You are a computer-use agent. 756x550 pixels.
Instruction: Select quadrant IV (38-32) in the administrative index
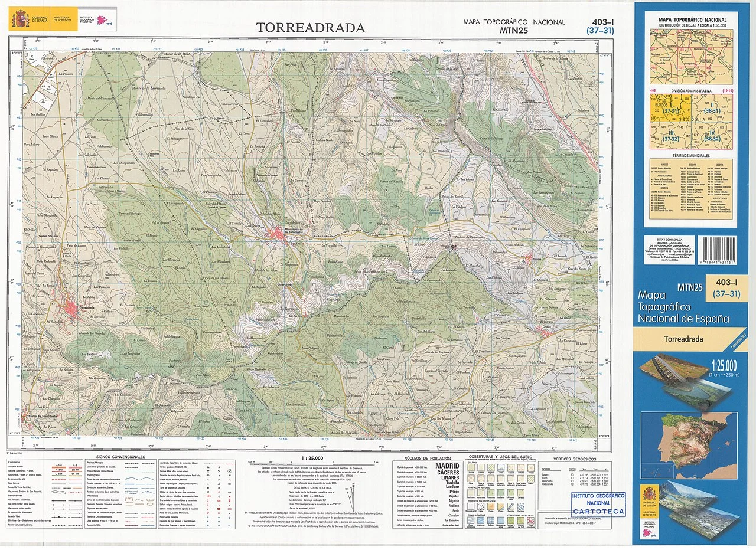(x=712, y=136)
